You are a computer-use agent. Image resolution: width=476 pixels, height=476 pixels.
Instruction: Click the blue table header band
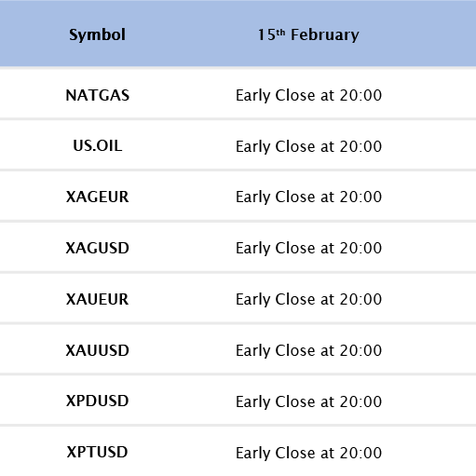coord(238,34)
